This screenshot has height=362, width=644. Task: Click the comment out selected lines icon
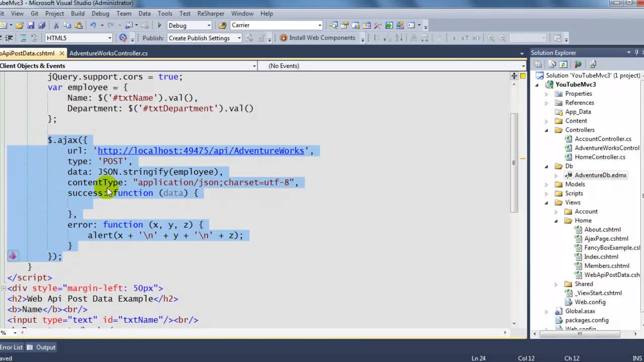23,38
